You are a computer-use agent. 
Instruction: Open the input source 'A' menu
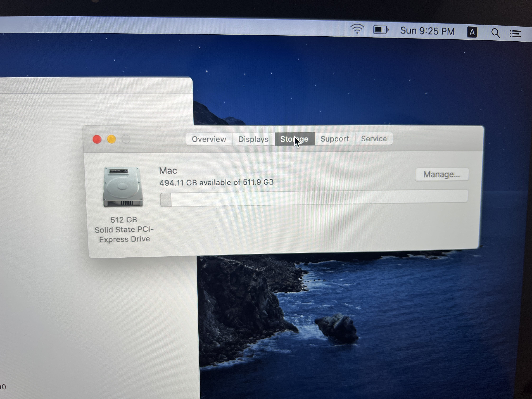472,32
